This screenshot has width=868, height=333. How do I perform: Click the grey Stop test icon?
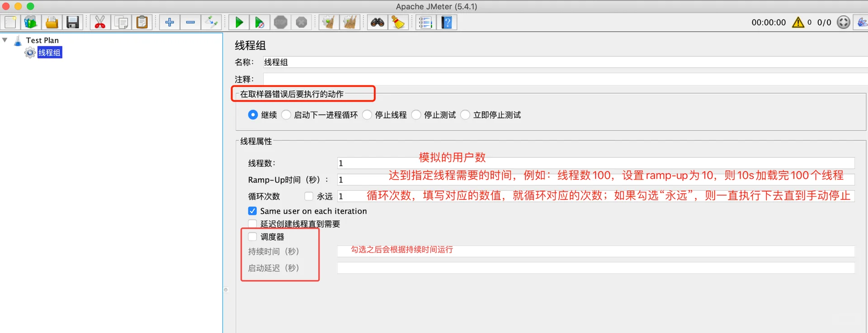tap(280, 22)
